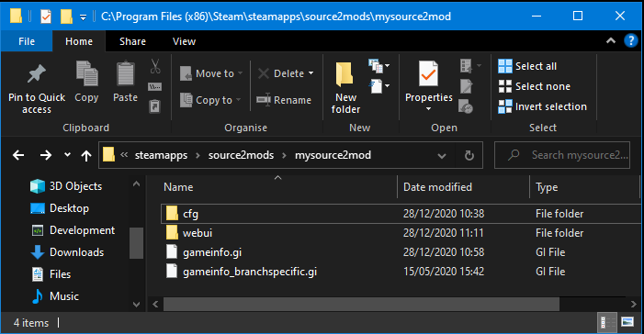The width and height of the screenshot is (644, 334).
Task: Expand the Delete options arrow
Action: (x=311, y=73)
